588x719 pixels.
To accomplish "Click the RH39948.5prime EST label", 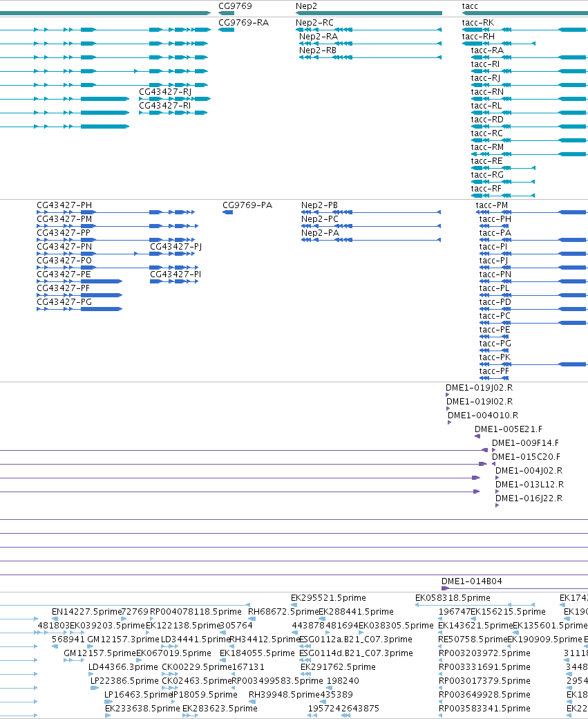I will click(284, 694).
